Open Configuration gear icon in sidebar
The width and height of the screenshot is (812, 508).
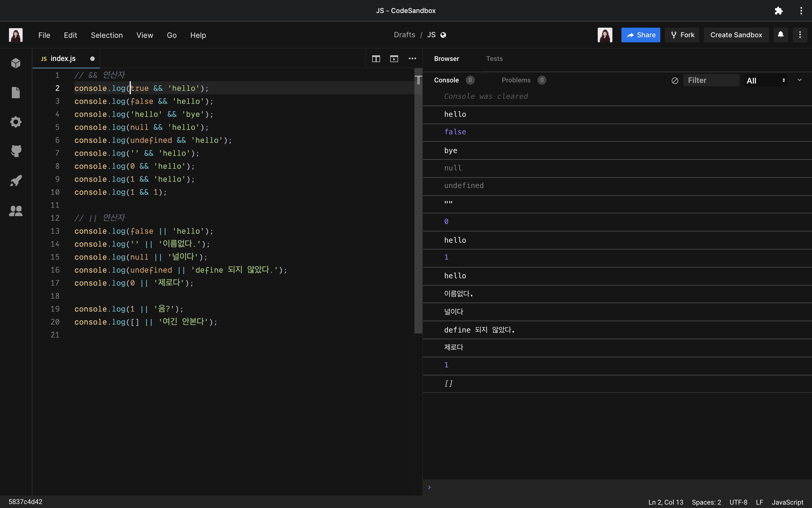click(16, 122)
